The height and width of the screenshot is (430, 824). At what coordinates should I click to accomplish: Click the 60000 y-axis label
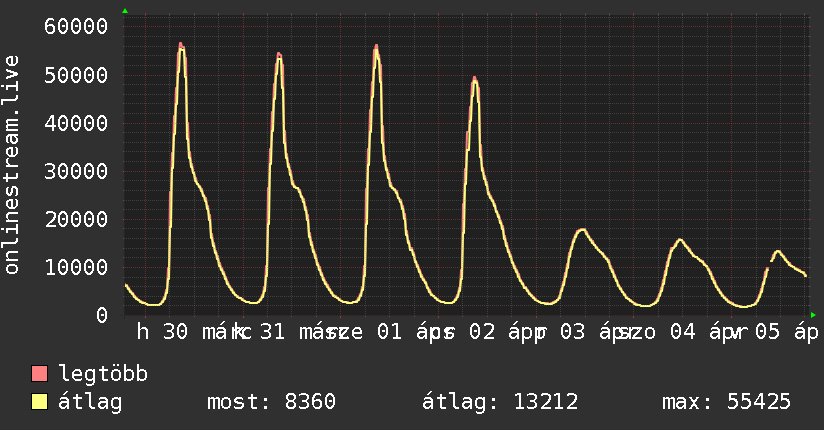coord(76,26)
